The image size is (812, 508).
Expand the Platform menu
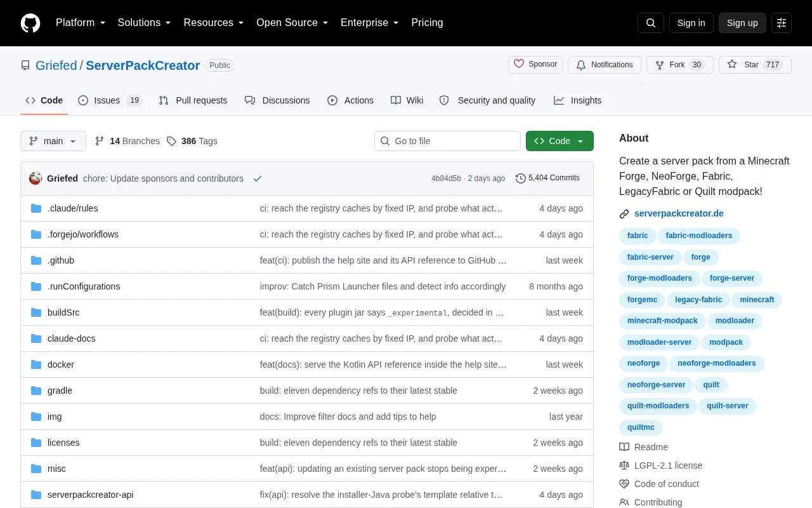click(81, 23)
